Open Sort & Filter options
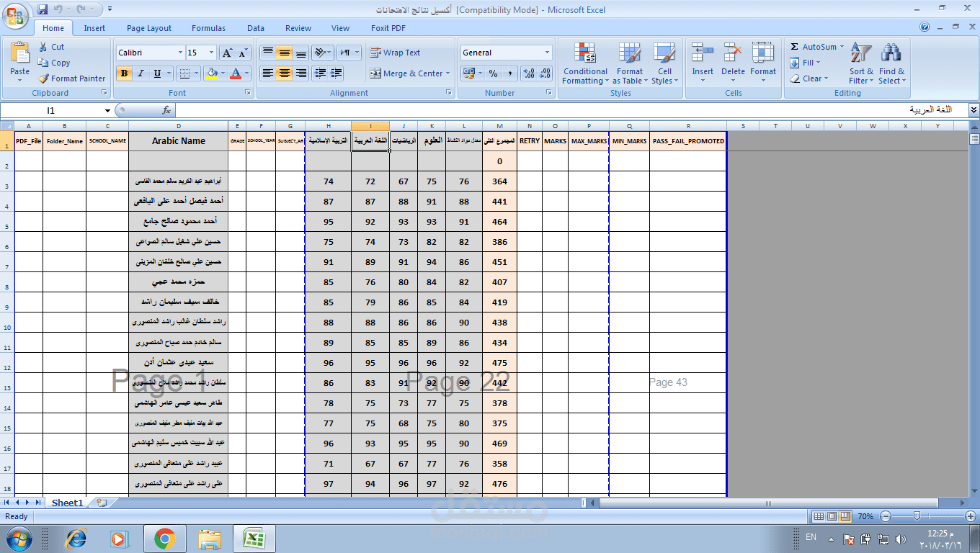 (x=861, y=63)
